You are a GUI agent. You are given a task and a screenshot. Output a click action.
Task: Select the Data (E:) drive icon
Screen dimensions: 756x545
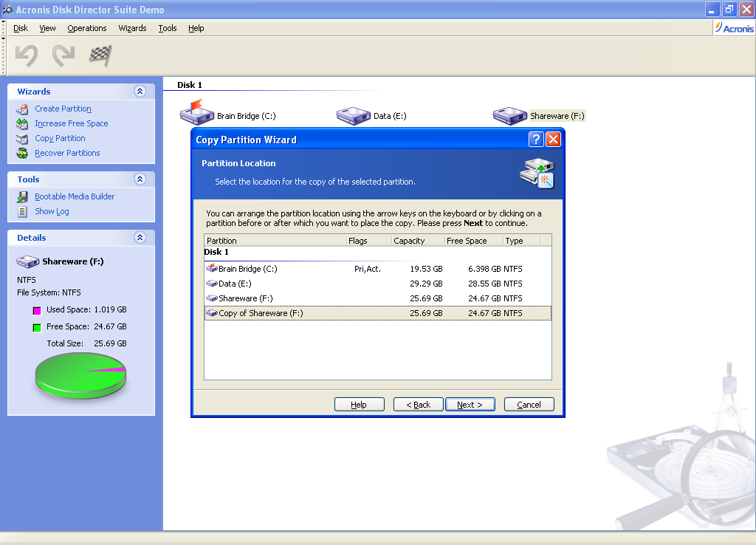tap(354, 116)
